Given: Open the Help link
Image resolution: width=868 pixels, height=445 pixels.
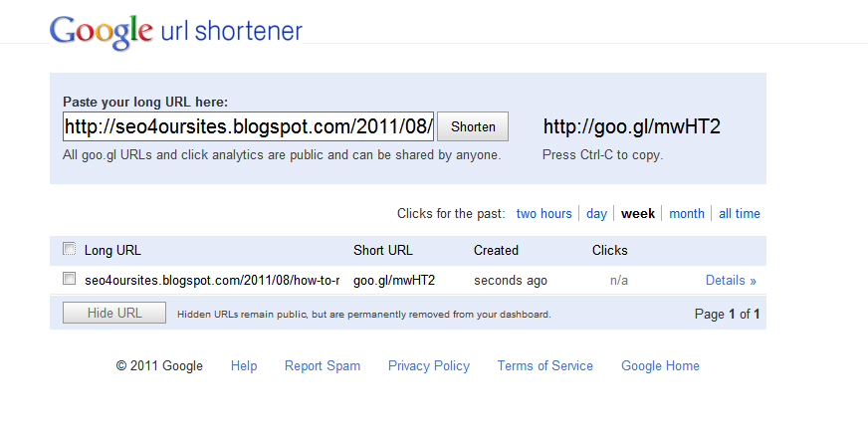Looking at the screenshot, I should coord(244,365).
